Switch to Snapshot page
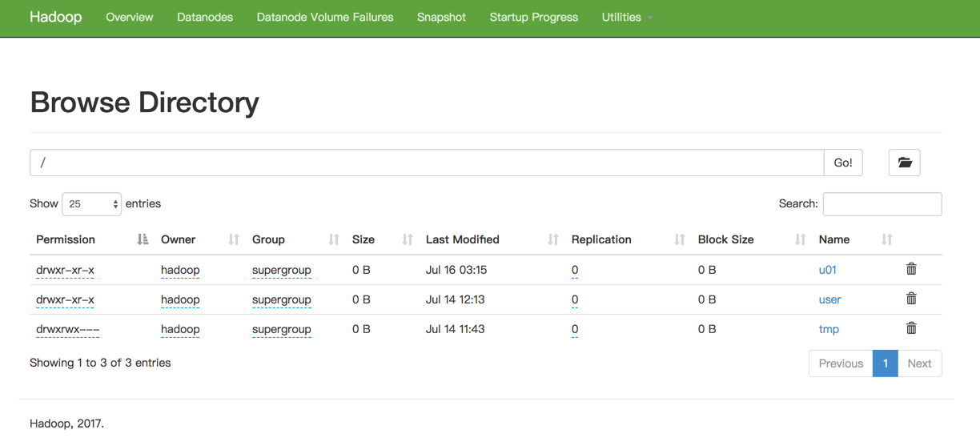The height and width of the screenshot is (438, 980). click(x=441, y=17)
